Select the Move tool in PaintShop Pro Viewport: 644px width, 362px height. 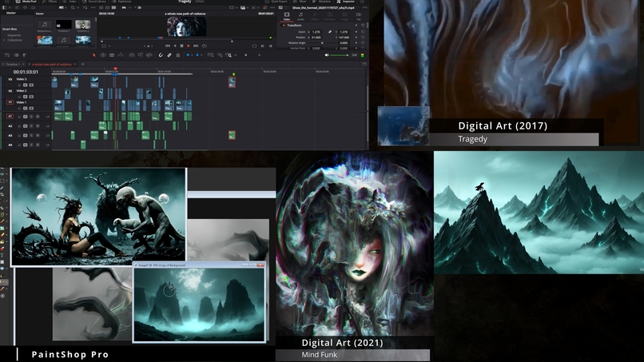[x=2, y=174]
